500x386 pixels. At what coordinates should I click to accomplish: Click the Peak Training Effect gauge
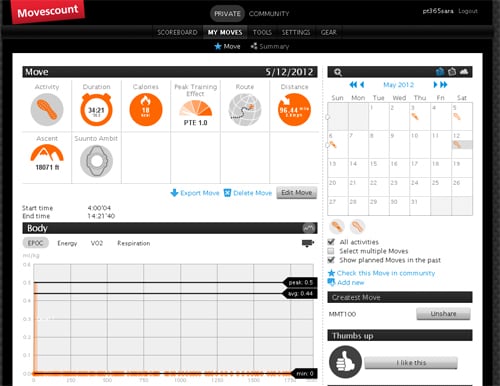click(x=195, y=108)
